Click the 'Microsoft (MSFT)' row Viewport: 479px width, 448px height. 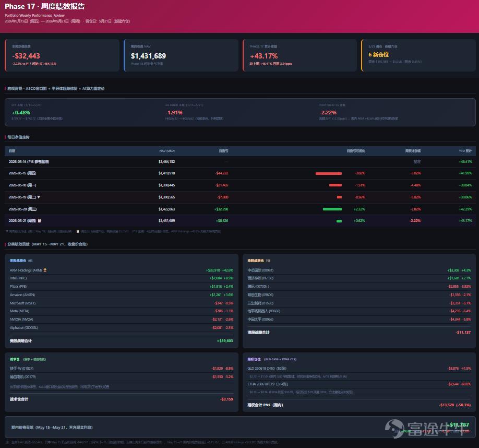[x=122, y=303]
